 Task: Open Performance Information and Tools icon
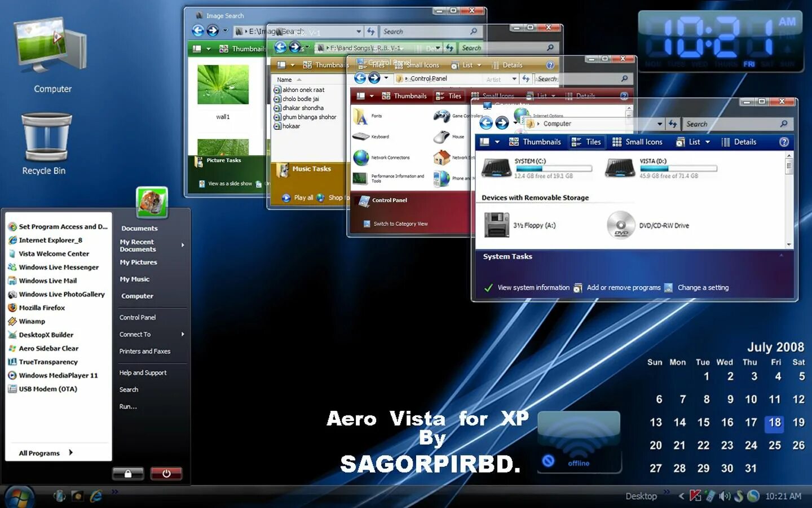pyautogui.click(x=360, y=178)
